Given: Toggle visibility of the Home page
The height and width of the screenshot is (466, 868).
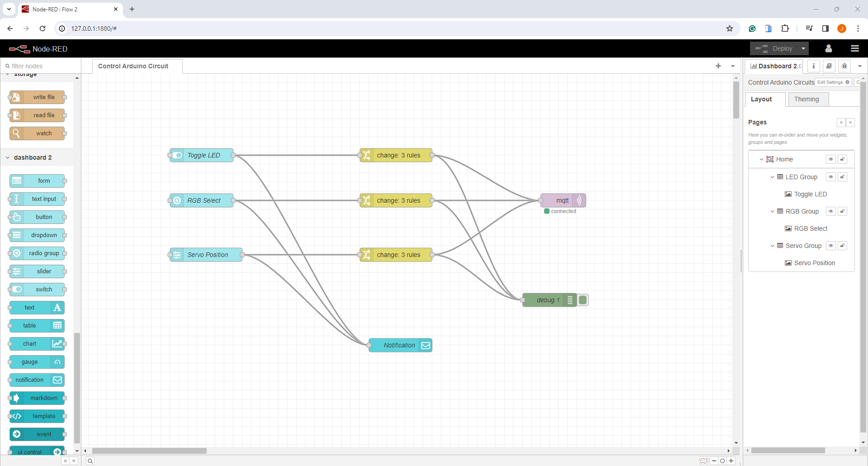Looking at the screenshot, I should tap(831, 159).
